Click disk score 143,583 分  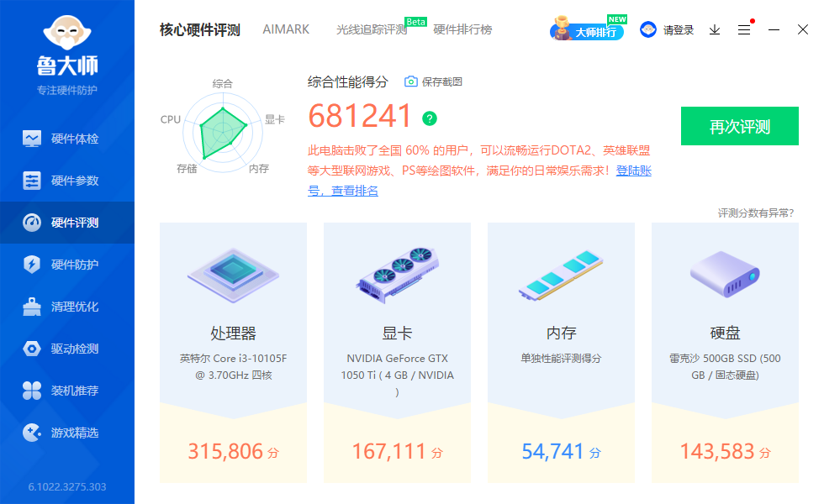(x=725, y=451)
